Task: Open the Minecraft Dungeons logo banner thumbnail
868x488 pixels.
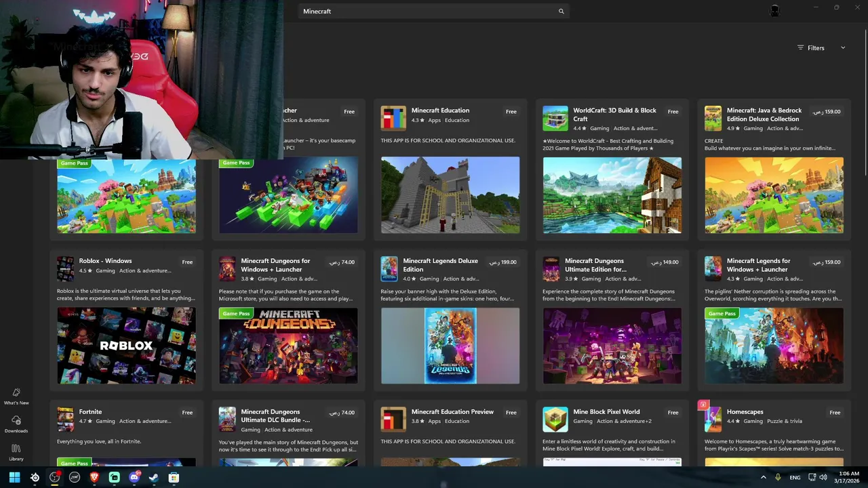Action: click(x=288, y=346)
